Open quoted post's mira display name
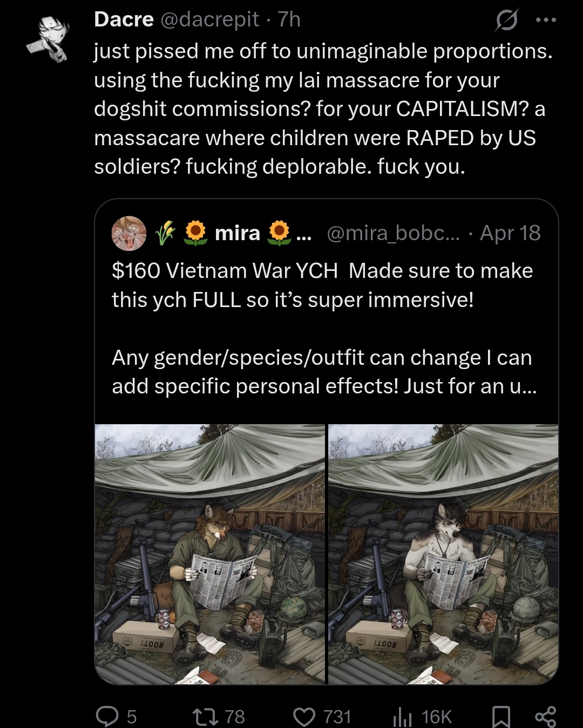 pyautogui.click(x=238, y=233)
